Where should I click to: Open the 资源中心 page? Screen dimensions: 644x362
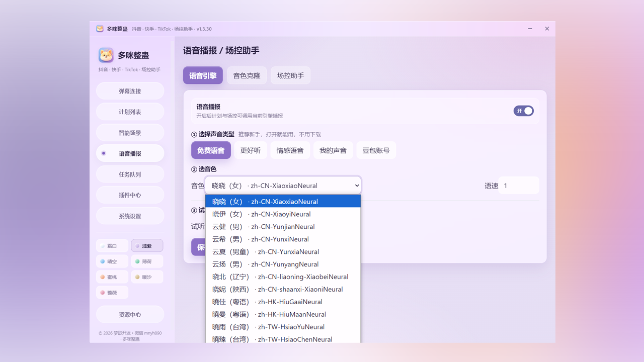pyautogui.click(x=130, y=315)
